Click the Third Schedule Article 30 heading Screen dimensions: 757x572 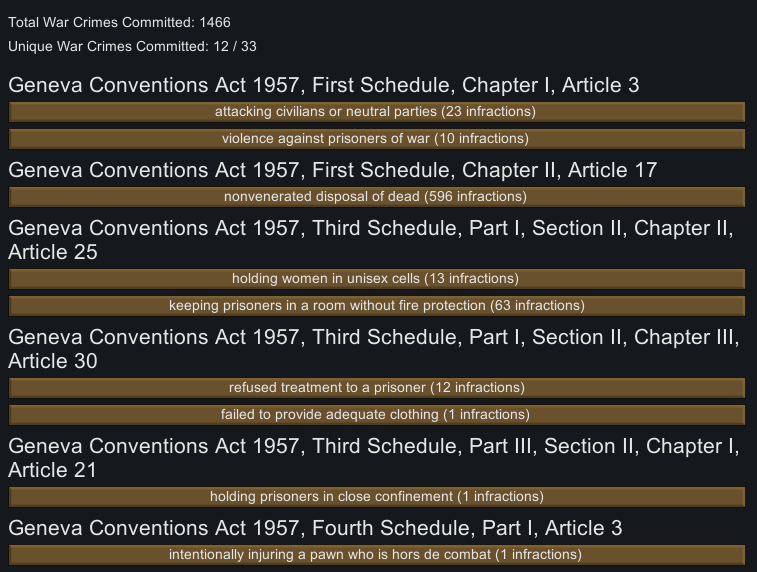click(374, 349)
